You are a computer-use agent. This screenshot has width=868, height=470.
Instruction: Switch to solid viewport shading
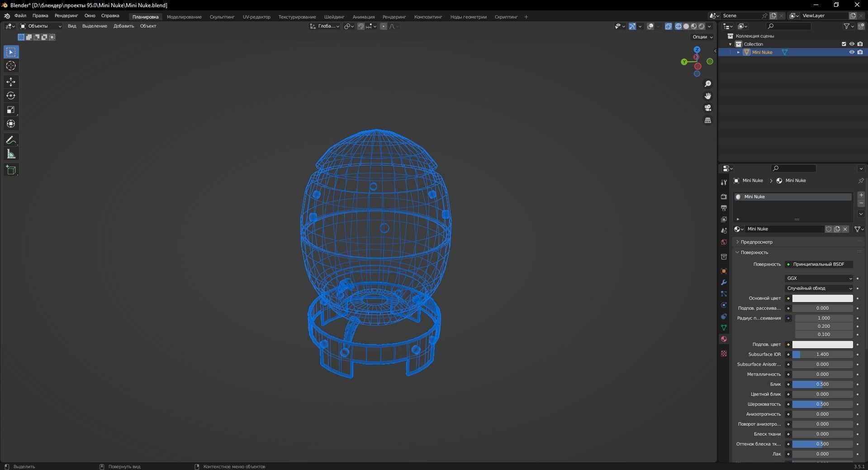[x=686, y=26]
